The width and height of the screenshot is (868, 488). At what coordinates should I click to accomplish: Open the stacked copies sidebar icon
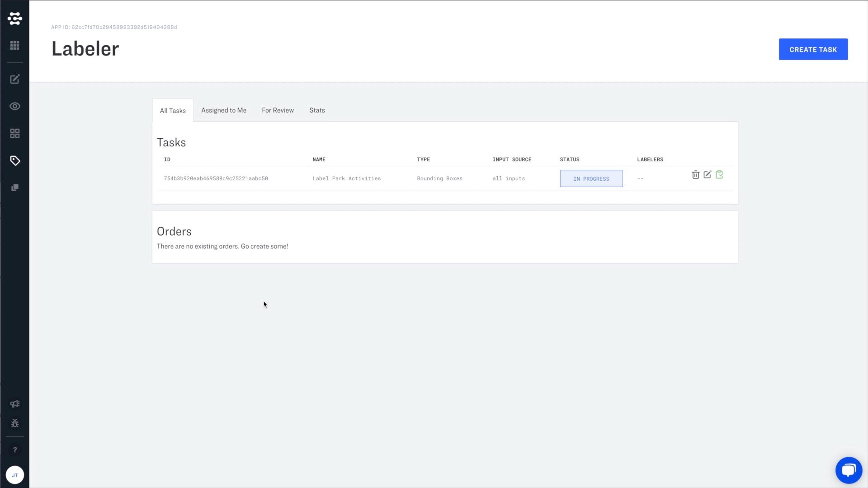(15, 188)
